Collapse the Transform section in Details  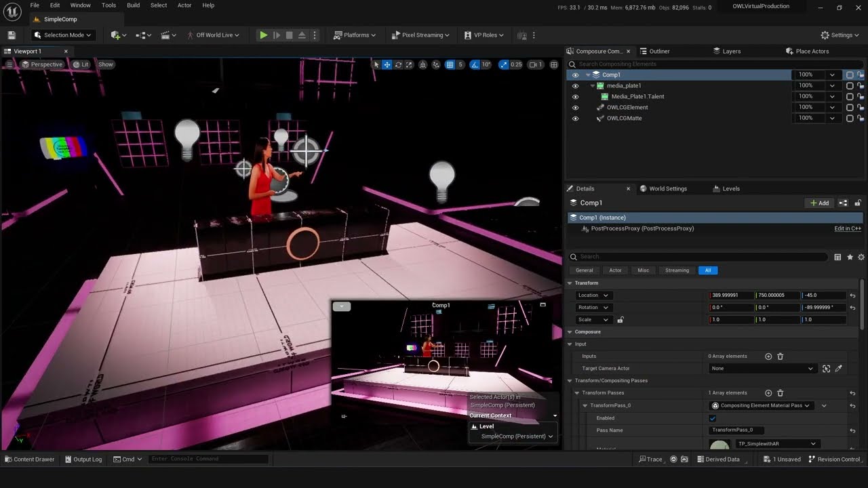pos(570,283)
